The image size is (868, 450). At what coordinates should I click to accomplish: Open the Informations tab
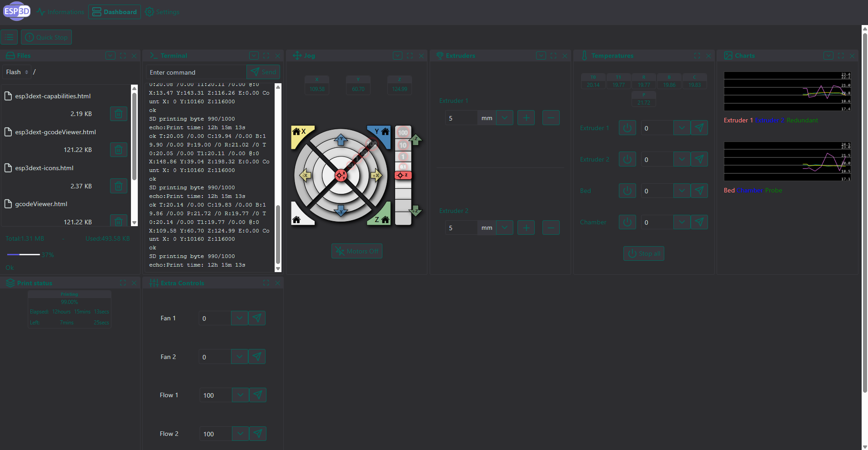pos(60,12)
